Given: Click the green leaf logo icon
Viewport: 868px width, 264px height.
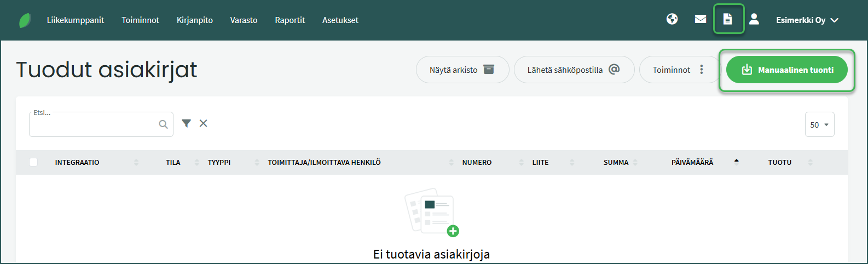Looking at the screenshot, I should coord(25,20).
